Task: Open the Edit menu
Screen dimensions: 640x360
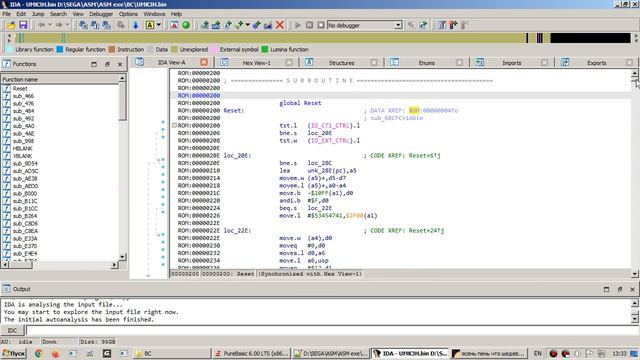Action: point(21,14)
